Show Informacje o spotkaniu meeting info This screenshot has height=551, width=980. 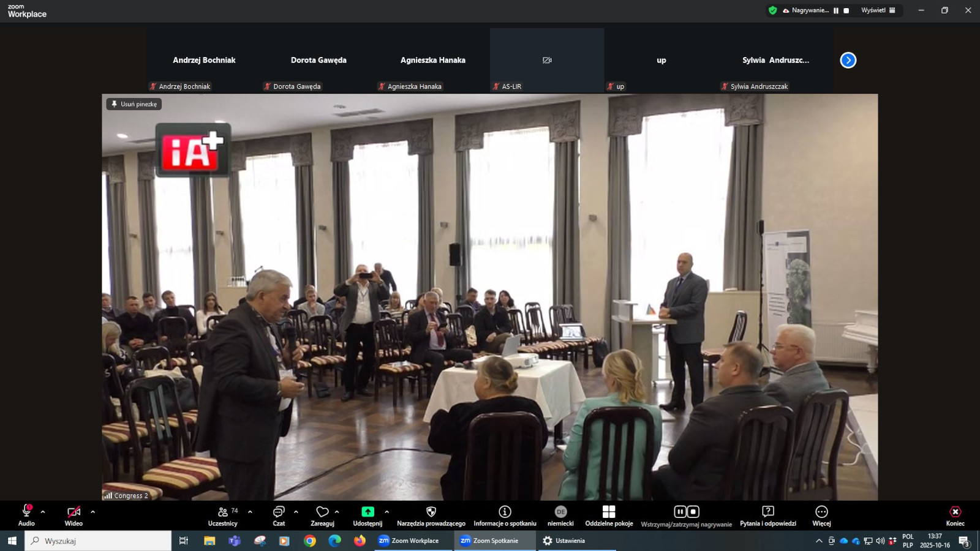pos(505,515)
